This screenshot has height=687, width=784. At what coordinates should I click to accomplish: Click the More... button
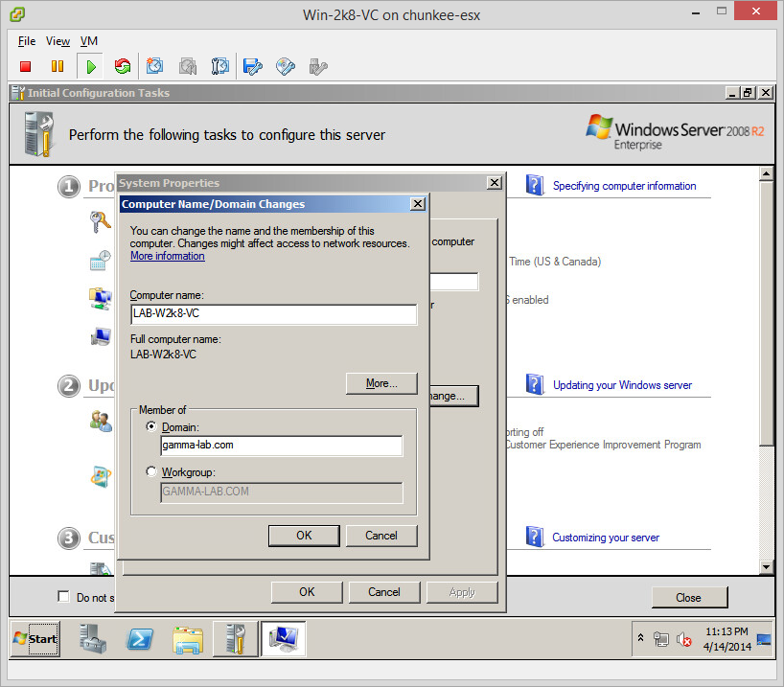[x=381, y=383]
